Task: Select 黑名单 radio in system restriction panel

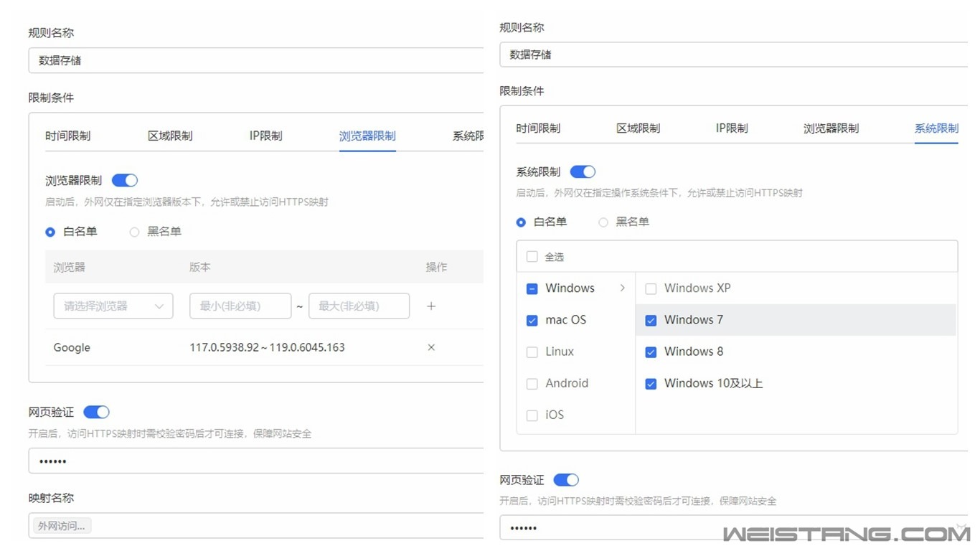Action: (x=603, y=222)
